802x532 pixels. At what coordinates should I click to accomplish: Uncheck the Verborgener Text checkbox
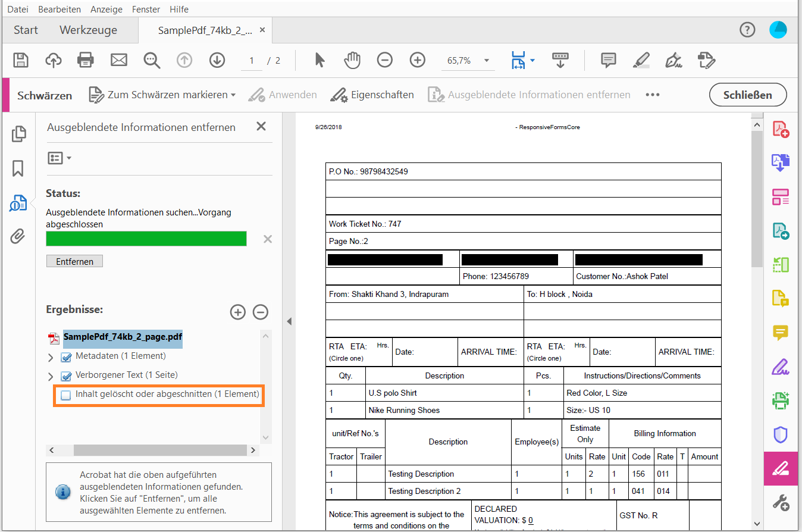click(x=66, y=376)
